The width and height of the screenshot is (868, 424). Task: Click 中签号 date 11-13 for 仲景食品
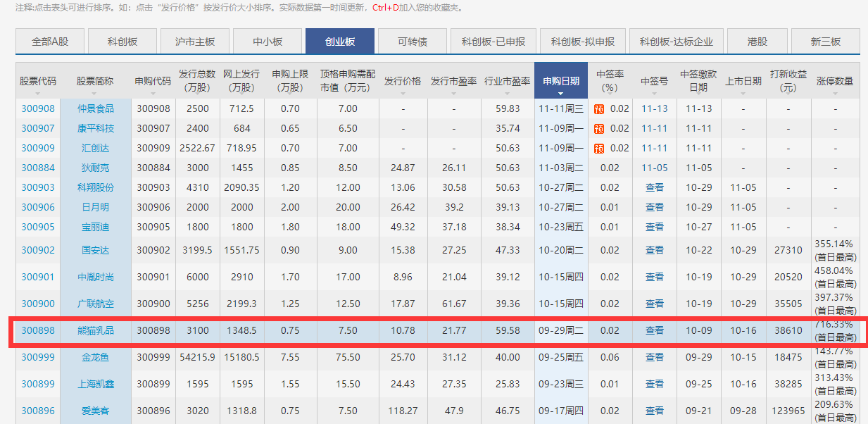[655, 108]
